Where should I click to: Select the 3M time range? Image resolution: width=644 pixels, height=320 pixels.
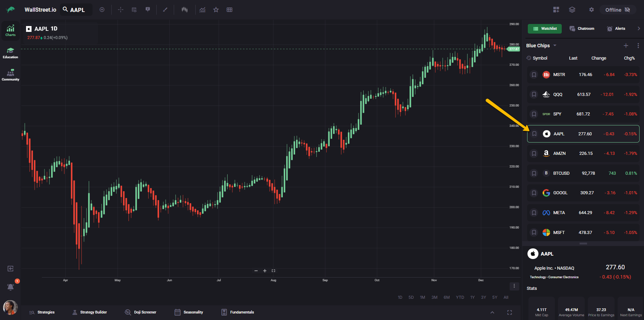tap(434, 297)
